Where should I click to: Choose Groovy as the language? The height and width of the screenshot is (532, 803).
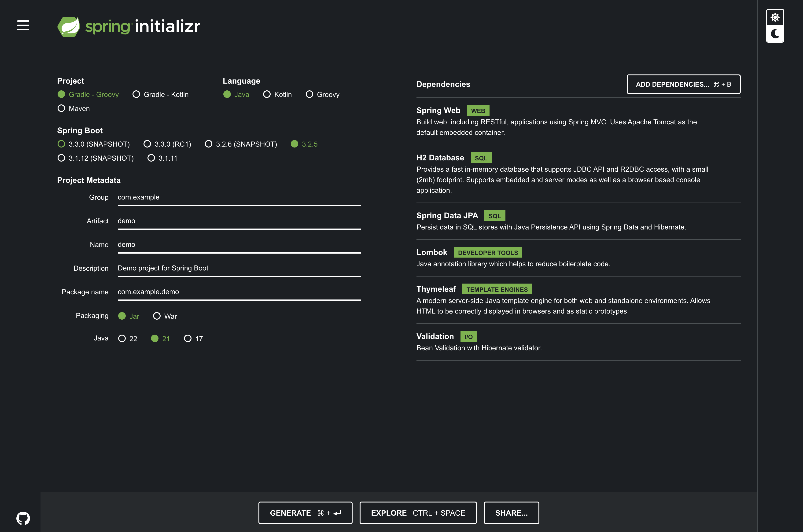click(323, 94)
